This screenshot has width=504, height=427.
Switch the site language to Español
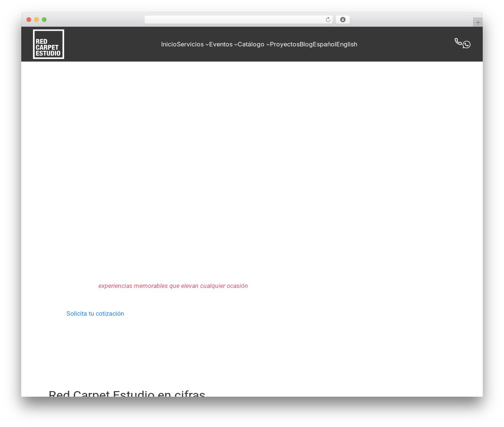coord(324,44)
